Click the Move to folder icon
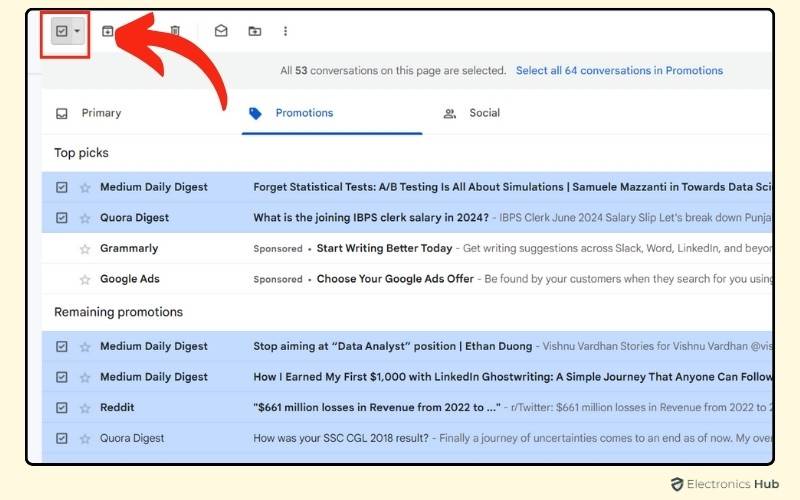The width and height of the screenshot is (800, 500). 255,31
